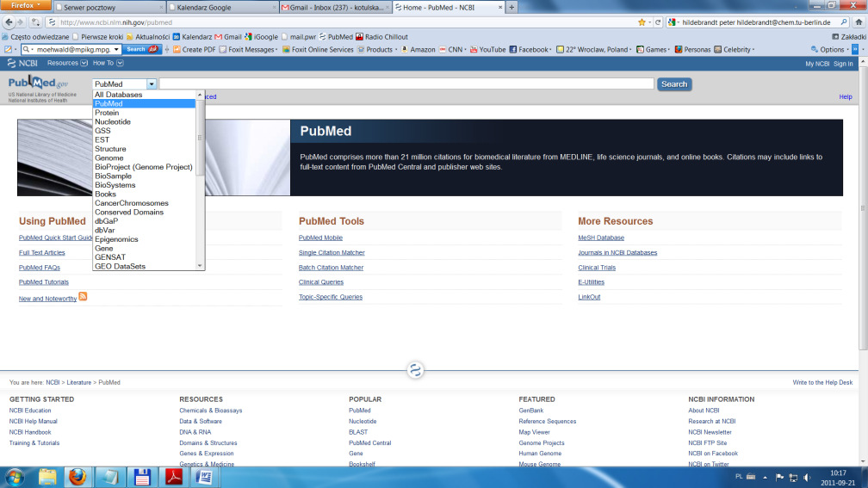Screen dimensions: 868x488
Task: Open the Firefox application menu button
Action: tap(27, 5)
